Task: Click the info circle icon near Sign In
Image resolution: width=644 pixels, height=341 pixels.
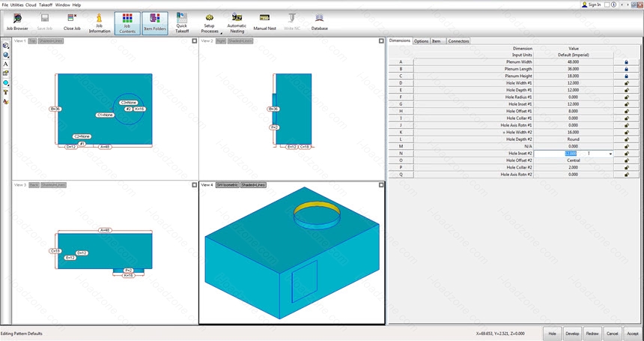Action: 613,5
